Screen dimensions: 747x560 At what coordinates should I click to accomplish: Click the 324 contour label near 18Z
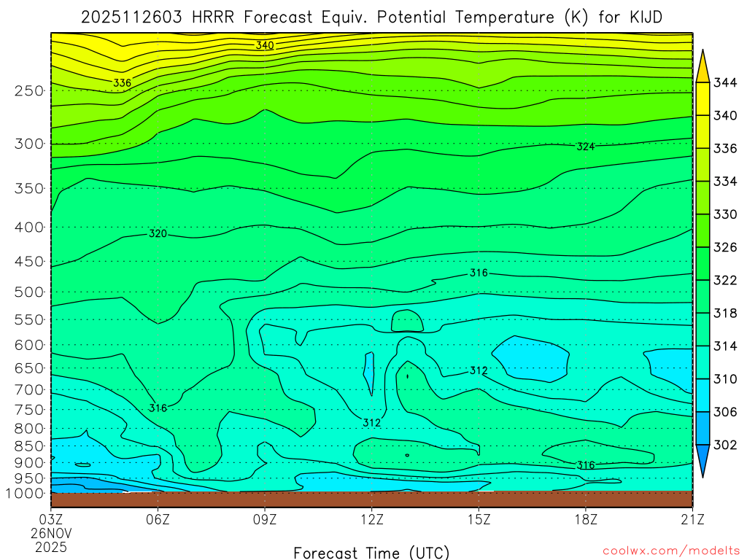point(586,147)
